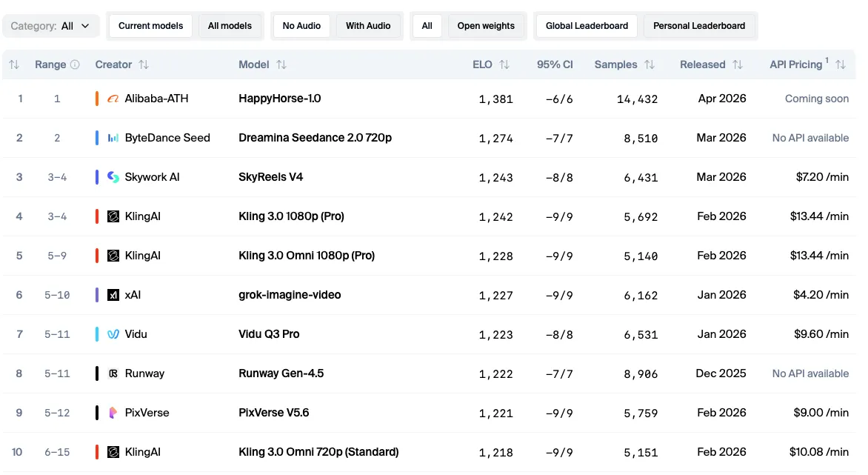Enable the Open weights filter

point(486,26)
